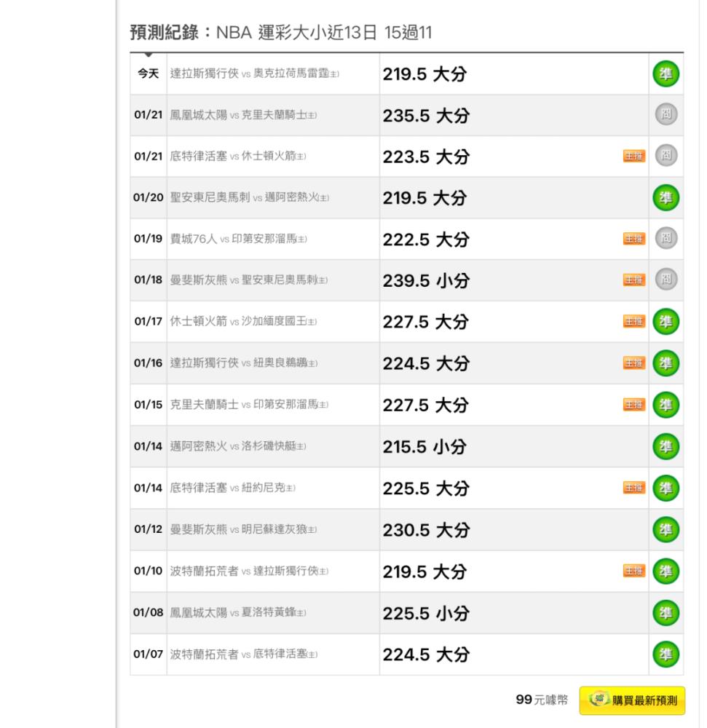Open the 達拉斯獨行俠 vs 奧克拉荷馬雷霆 matchup
Screen dimensions: 707x728
pyautogui.click(x=254, y=74)
